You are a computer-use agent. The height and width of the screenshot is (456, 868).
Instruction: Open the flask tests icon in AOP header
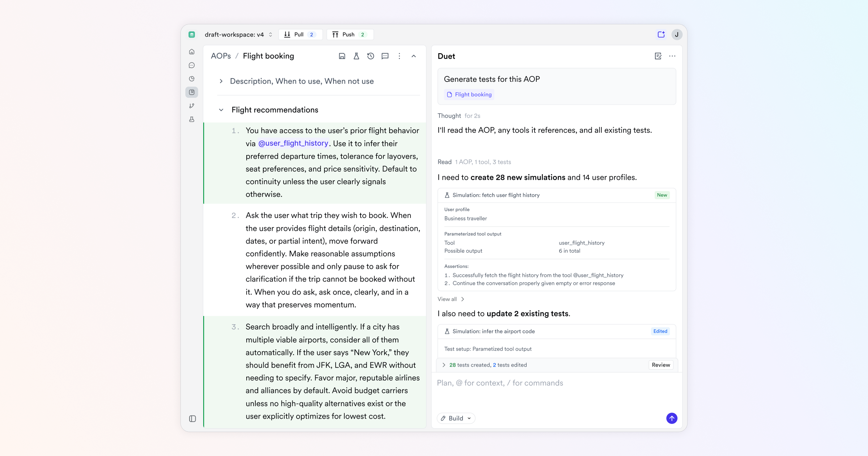coord(356,56)
